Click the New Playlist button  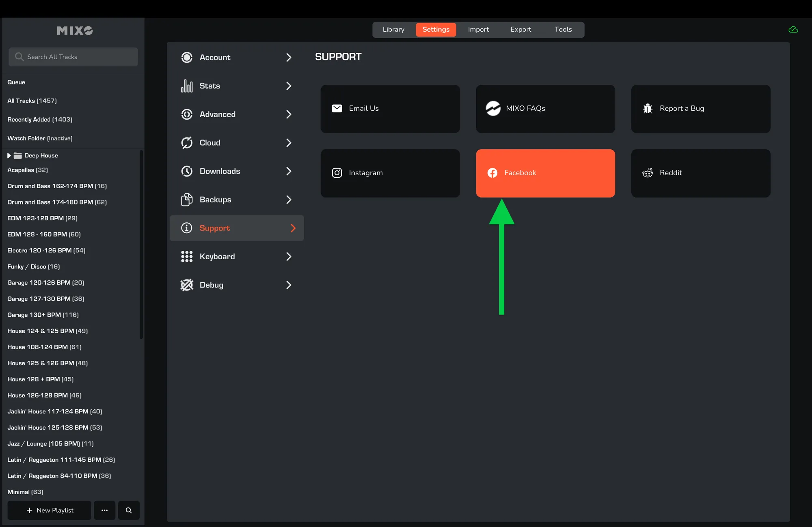50,510
